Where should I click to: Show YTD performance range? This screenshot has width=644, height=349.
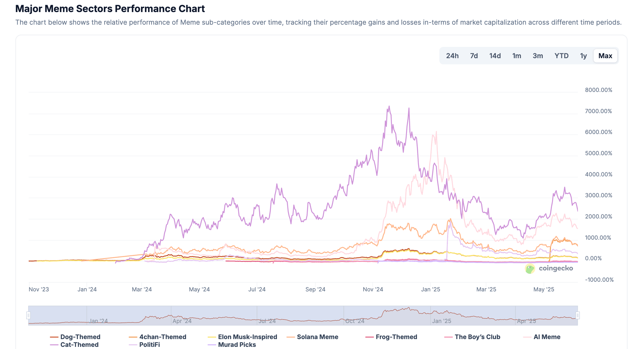561,56
